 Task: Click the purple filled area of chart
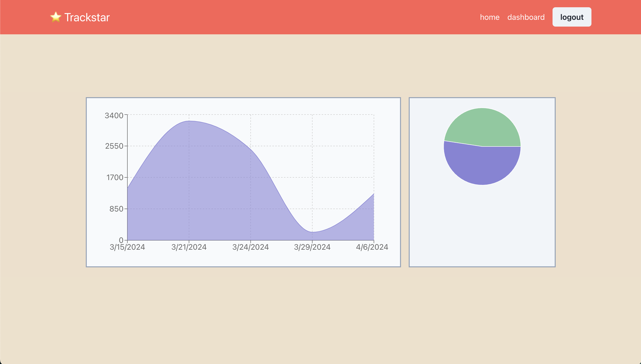(200, 188)
